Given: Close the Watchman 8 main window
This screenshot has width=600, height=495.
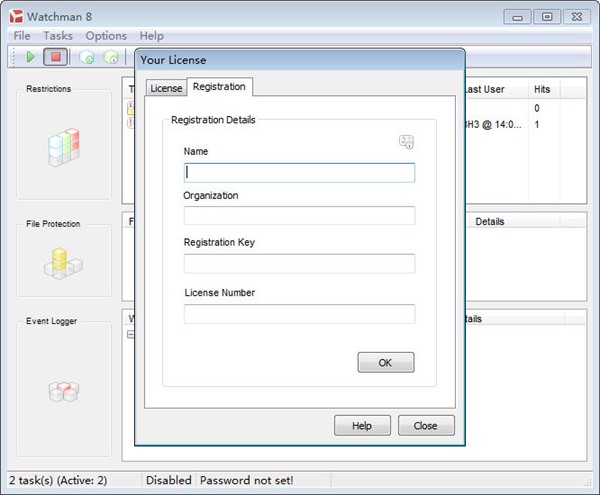Looking at the screenshot, I should pyautogui.click(x=576, y=17).
